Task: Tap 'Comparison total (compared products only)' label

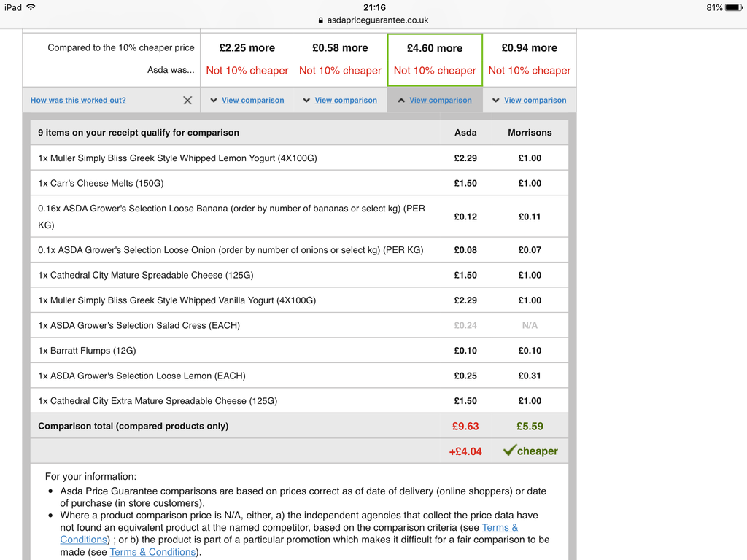Action: coord(133,426)
